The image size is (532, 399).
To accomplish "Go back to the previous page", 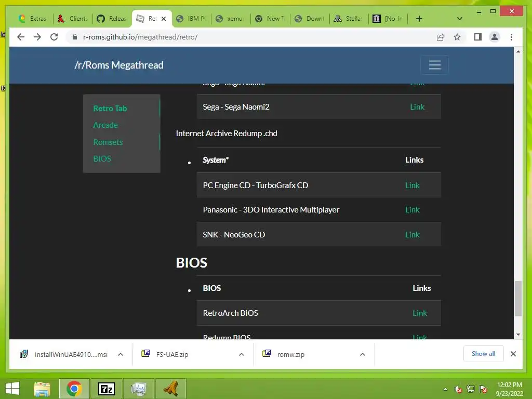I will pos(21,37).
